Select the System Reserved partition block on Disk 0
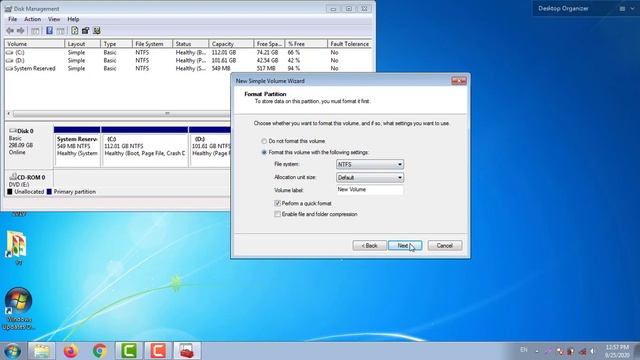This screenshot has height=360, width=640. [x=77, y=147]
